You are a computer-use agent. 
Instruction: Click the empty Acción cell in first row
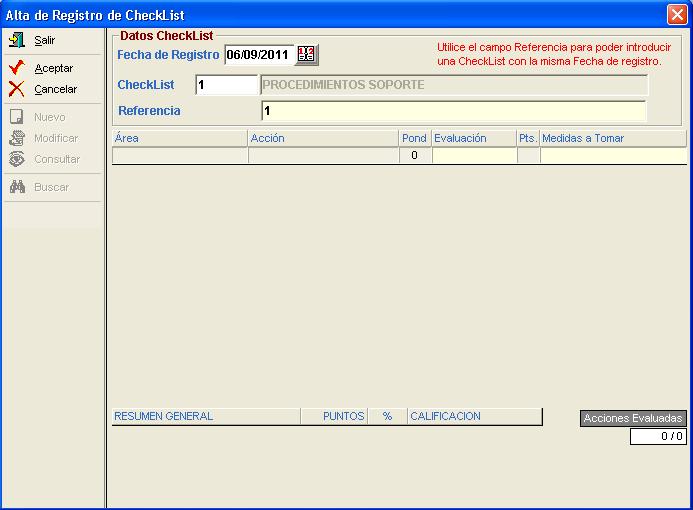(324, 155)
